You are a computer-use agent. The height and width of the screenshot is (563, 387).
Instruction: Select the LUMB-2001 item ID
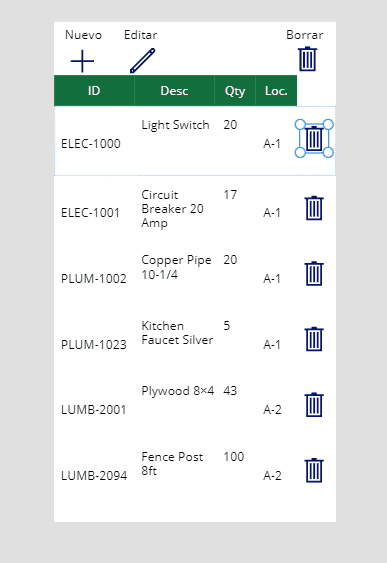[x=94, y=410]
